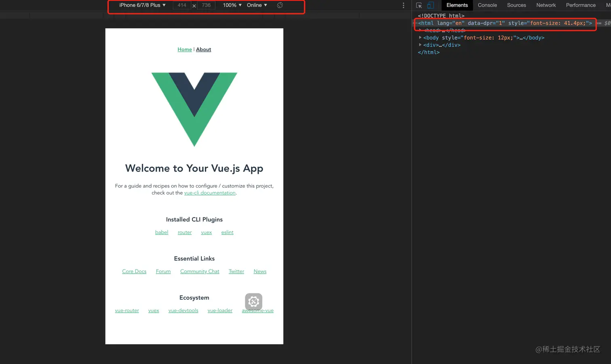Click the Essential Links heading
Screen dimensions: 611x364
(x=194, y=259)
